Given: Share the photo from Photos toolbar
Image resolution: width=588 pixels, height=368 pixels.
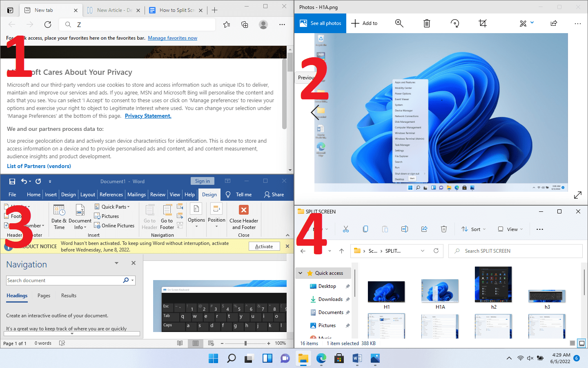Looking at the screenshot, I should pyautogui.click(x=554, y=23).
